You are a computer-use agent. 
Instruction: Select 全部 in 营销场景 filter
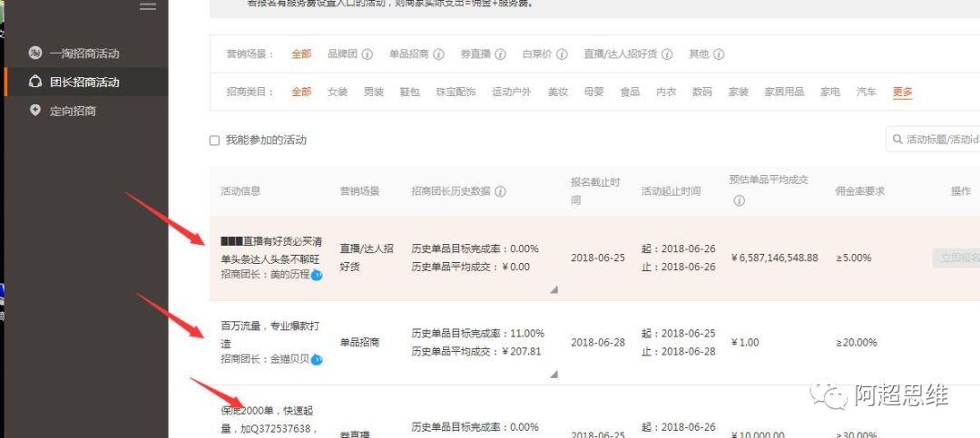click(x=301, y=54)
